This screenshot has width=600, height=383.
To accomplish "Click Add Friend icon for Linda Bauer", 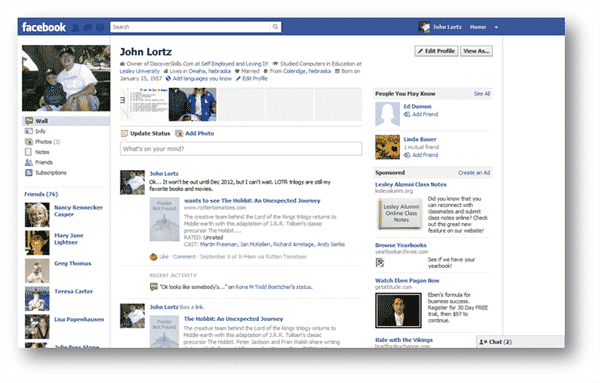I will coord(407,155).
